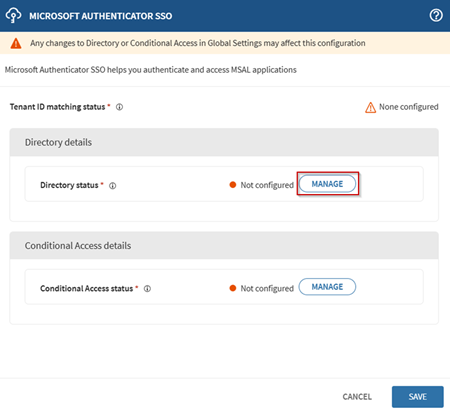Click the orange warning triangle in the banner
450x413 pixels.
[x=16, y=43]
